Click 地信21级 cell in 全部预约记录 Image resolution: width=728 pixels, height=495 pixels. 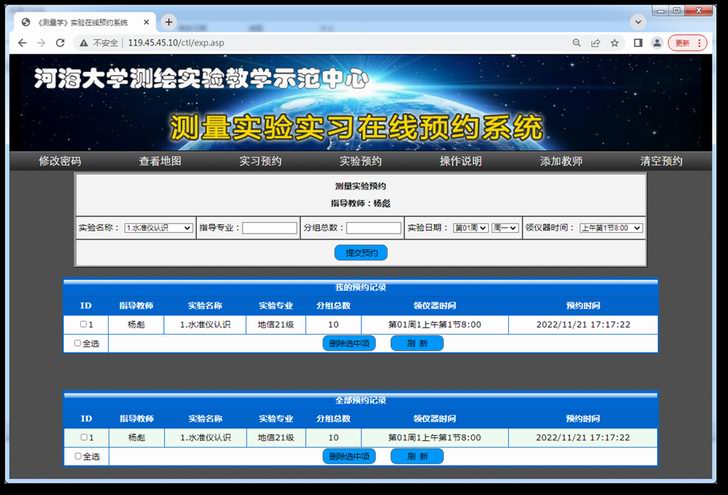click(276, 437)
